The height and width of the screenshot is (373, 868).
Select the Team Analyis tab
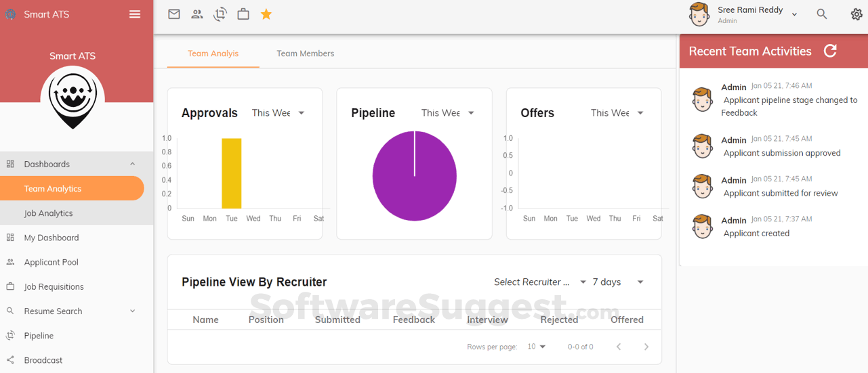click(x=213, y=53)
